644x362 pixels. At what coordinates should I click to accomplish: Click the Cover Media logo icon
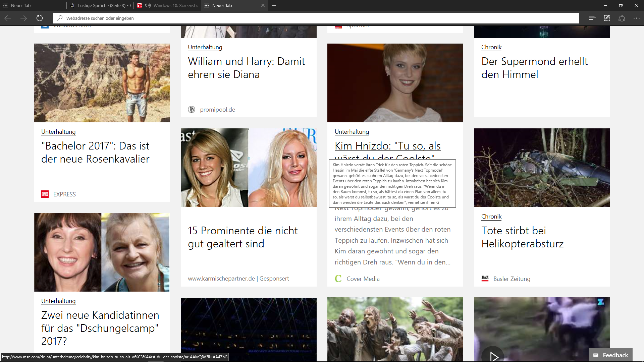(338, 279)
